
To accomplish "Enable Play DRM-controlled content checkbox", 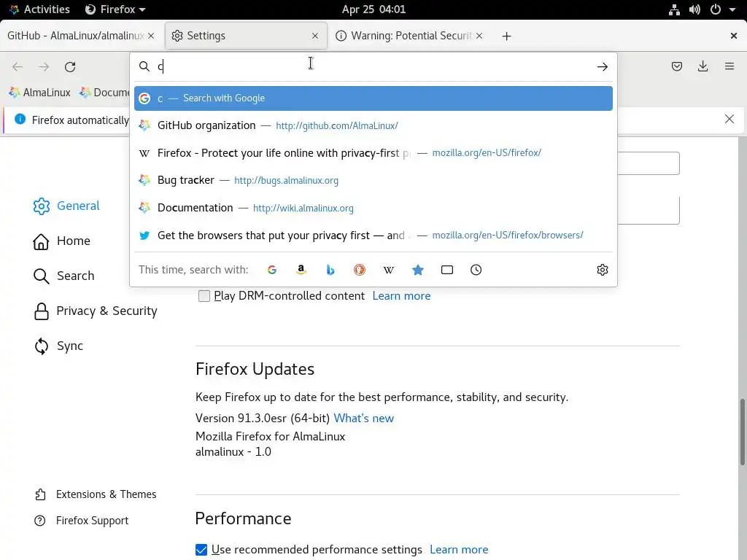I will point(204,296).
